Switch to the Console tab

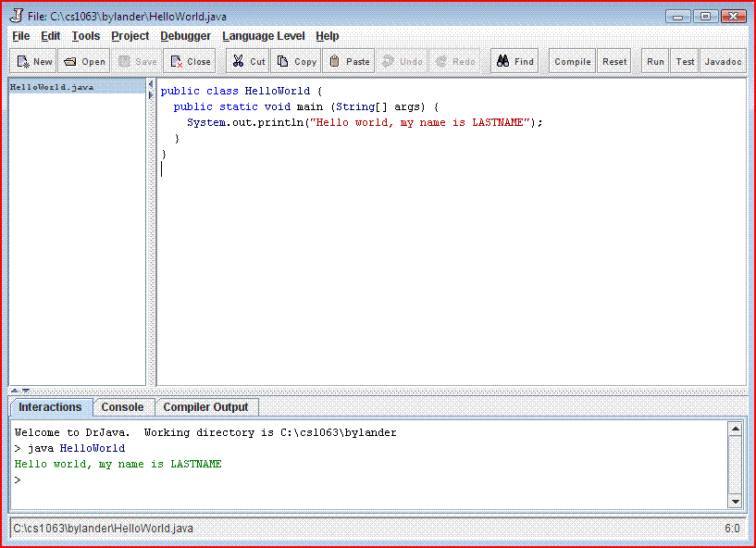click(122, 407)
